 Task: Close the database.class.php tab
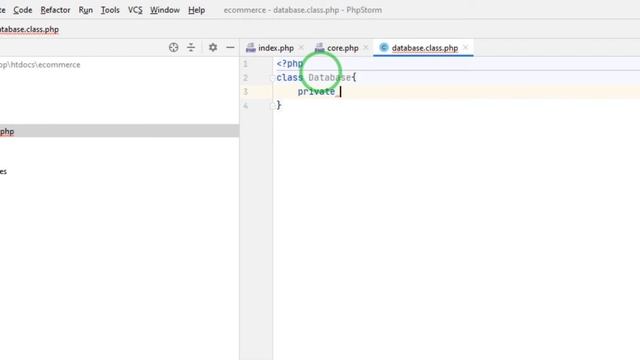point(466,48)
